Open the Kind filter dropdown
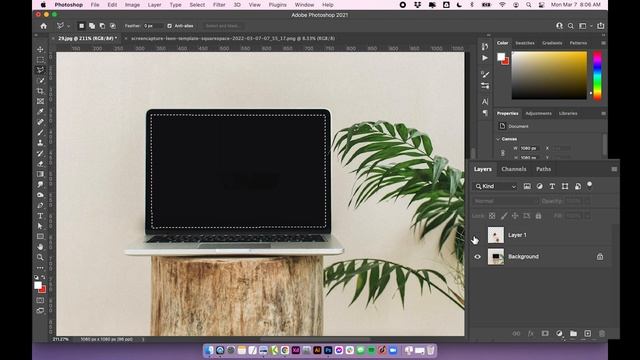This screenshot has width=640, height=360. pyautogui.click(x=496, y=186)
